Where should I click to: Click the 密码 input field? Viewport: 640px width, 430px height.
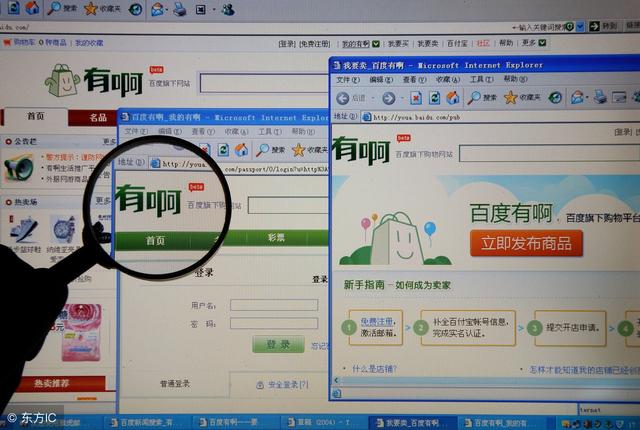(x=274, y=324)
